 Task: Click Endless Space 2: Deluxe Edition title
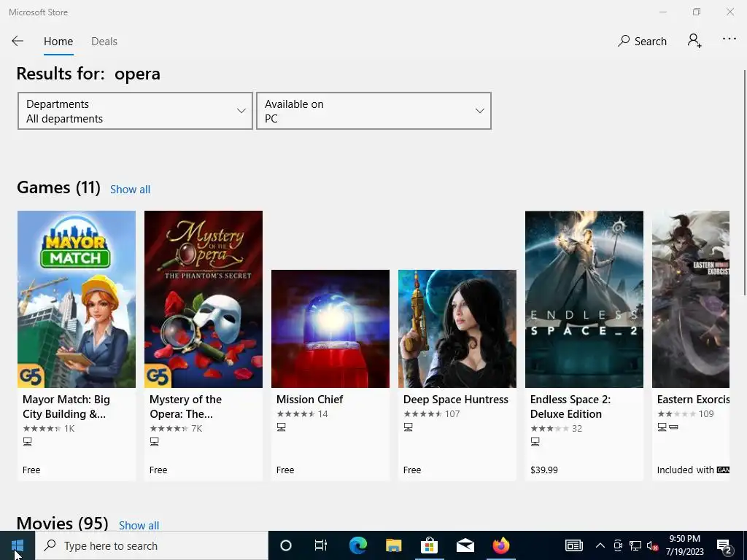(570, 407)
